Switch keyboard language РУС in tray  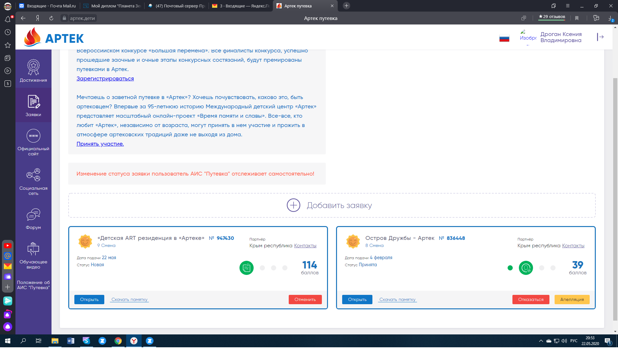[574, 341]
